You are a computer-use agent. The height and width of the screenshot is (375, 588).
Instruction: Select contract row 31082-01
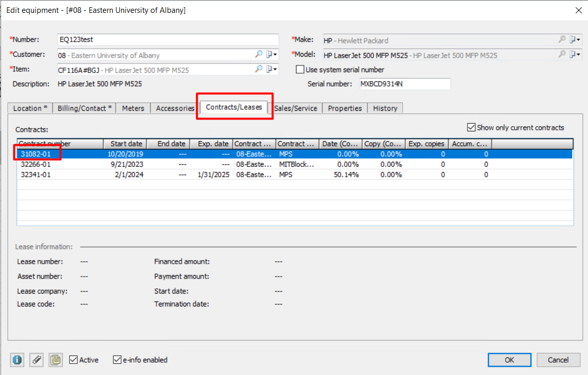coord(295,154)
